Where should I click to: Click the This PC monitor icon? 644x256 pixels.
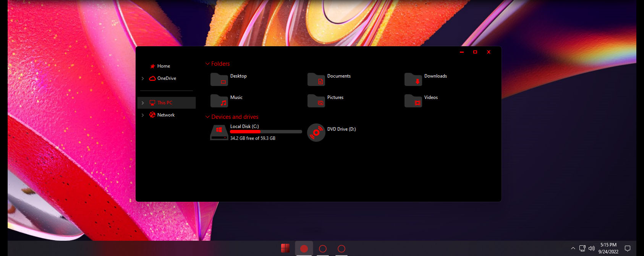click(152, 103)
